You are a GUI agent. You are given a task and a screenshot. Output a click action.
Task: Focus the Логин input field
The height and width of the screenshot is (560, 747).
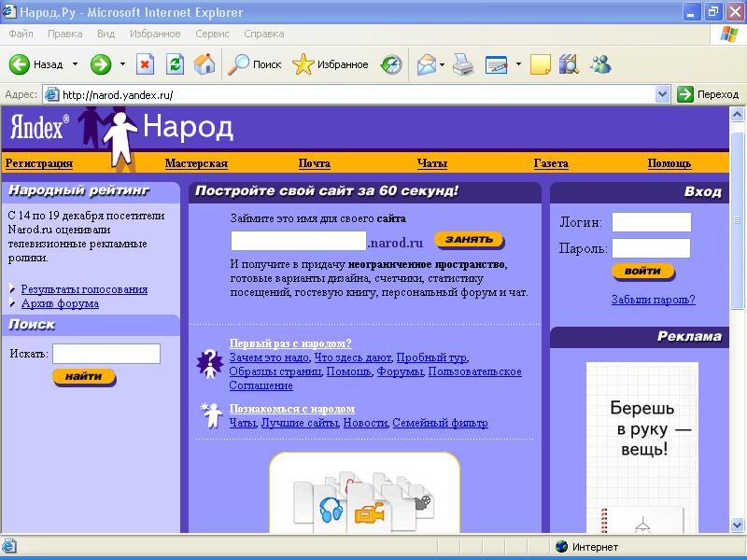pyautogui.click(x=651, y=222)
